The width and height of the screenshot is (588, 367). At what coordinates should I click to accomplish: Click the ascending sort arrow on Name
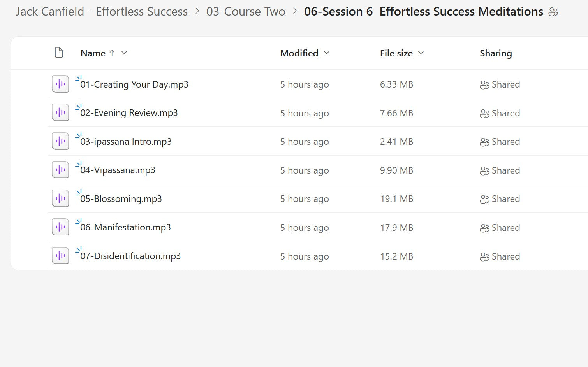click(x=112, y=53)
